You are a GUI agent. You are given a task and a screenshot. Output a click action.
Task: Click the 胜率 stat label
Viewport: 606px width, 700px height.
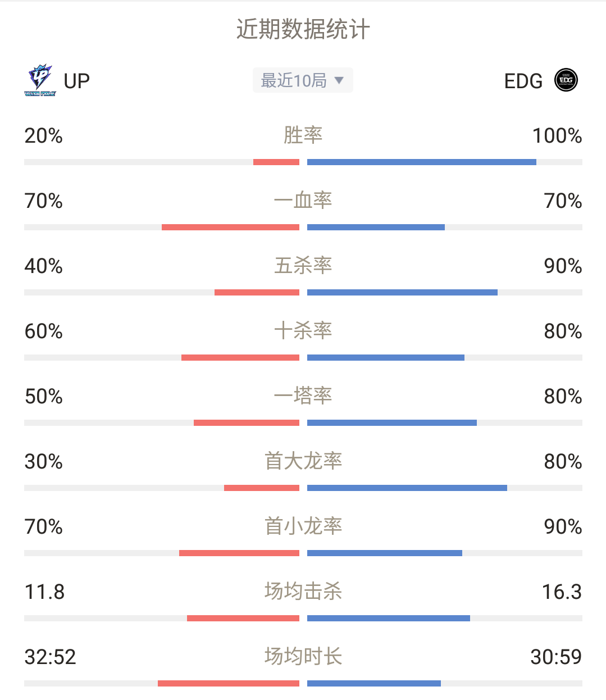(303, 135)
